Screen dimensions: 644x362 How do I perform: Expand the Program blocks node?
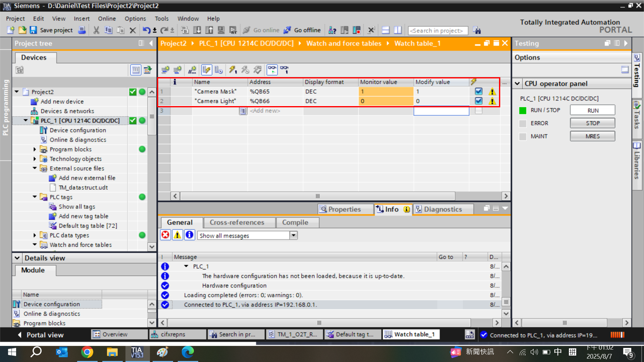click(35, 149)
